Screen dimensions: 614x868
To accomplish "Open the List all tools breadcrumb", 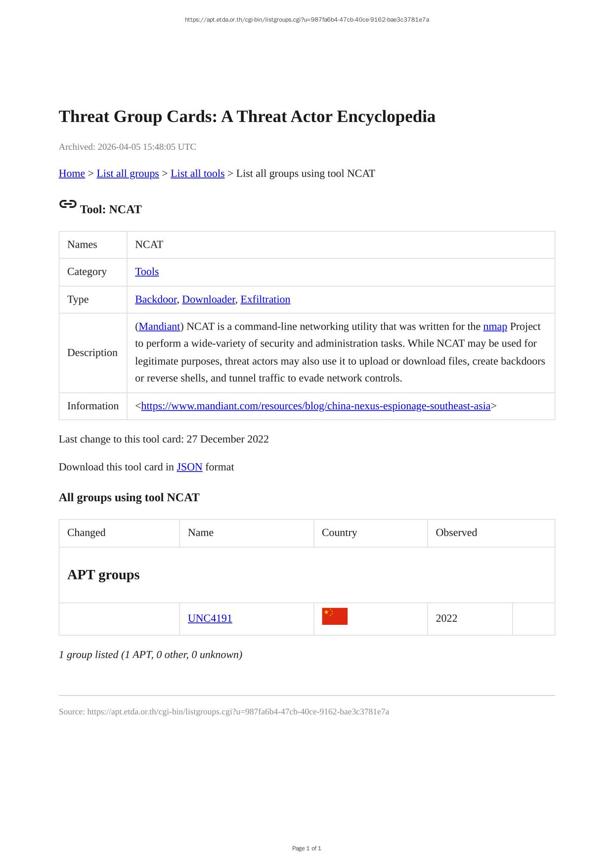I will (x=197, y=174).
